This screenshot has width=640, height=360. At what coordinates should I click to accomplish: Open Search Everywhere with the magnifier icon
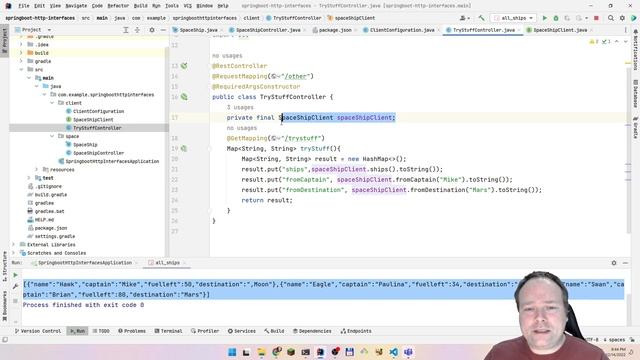[611, 18]
